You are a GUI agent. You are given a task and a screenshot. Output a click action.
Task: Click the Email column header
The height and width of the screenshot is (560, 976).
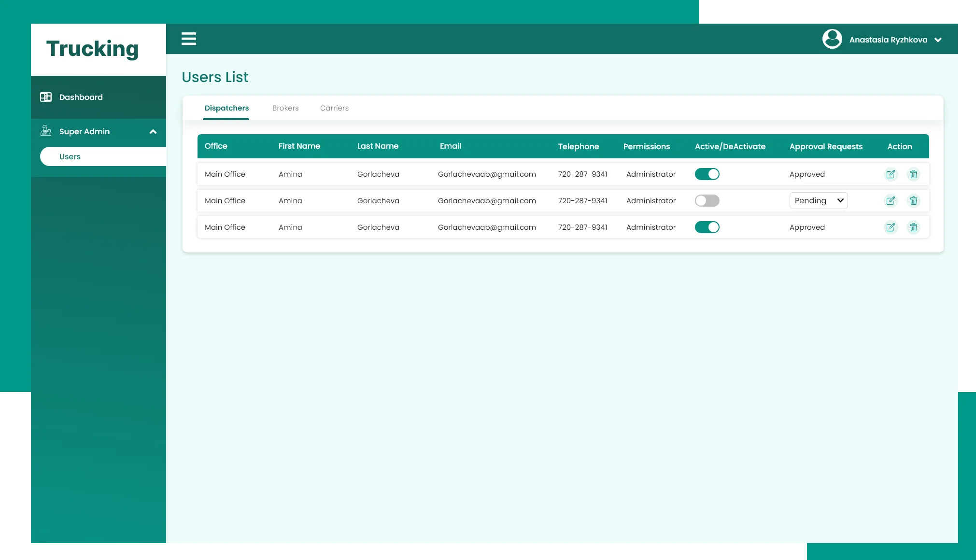450,146
